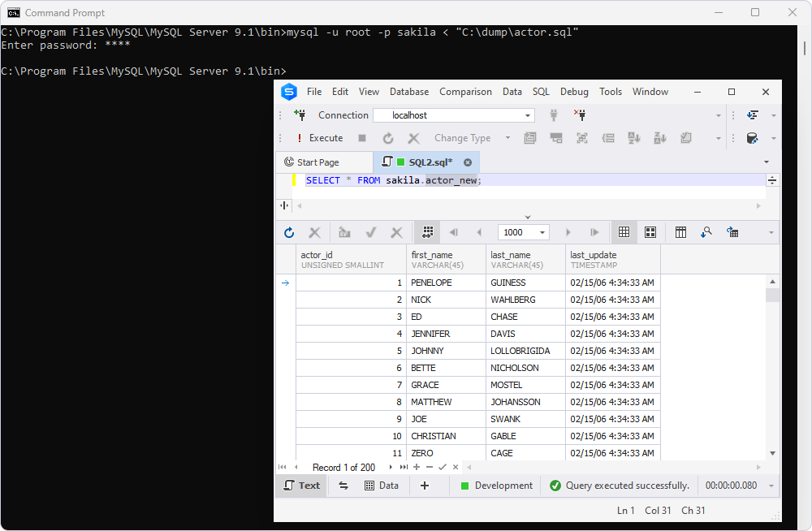Switch to the Start Page tab

317,162
